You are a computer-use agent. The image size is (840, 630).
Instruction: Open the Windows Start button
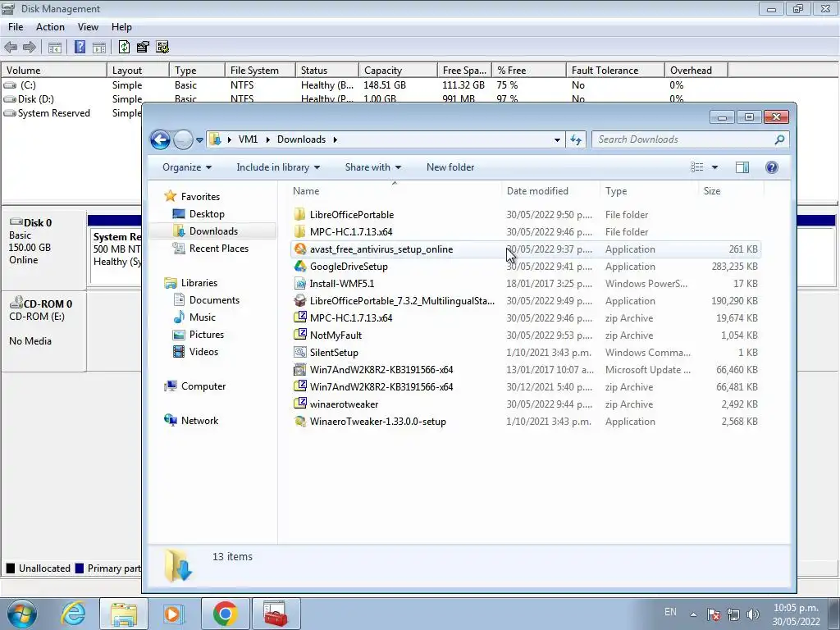tap(21, 614)
